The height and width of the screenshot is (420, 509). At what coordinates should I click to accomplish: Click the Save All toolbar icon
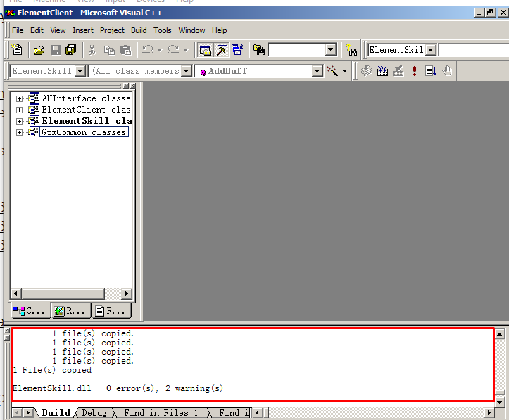[71, 50]
